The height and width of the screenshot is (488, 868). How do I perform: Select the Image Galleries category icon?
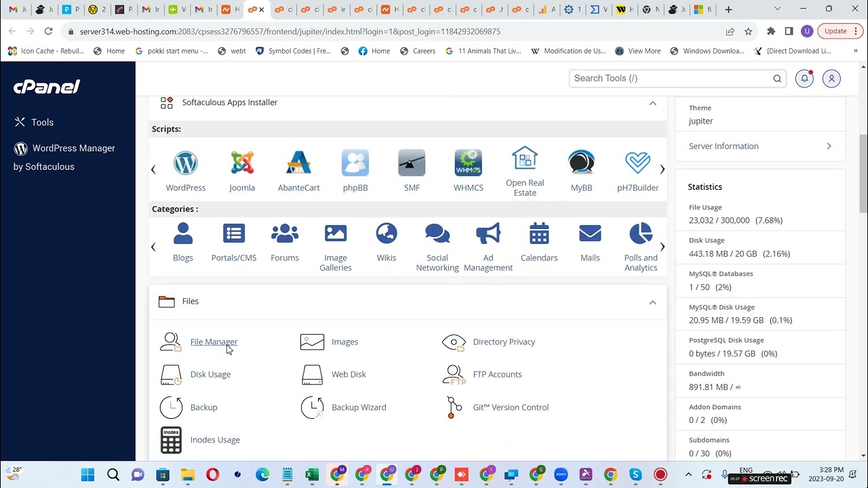(336, 233)
